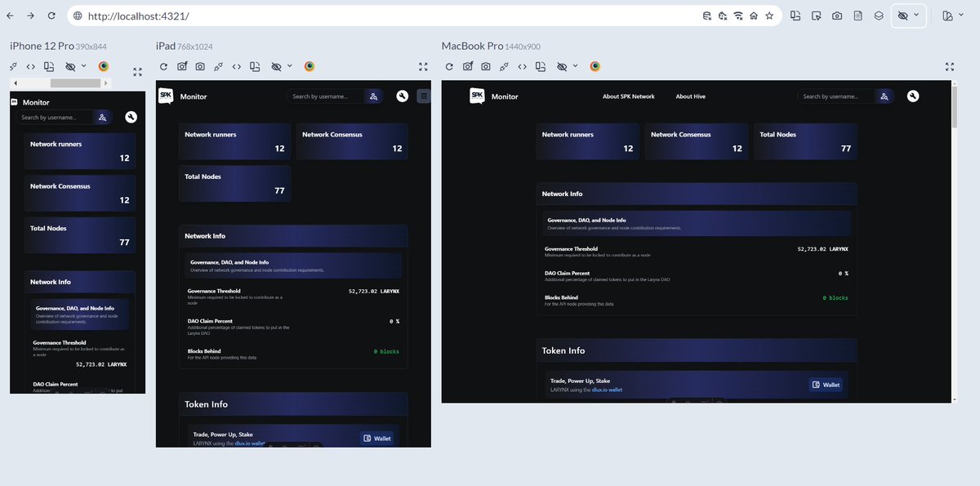Image resolution: width=980 pixels, height=486 pixels.
Task: Open devtools for iPhone 12 Pro
Action: (x=31, y=66)
